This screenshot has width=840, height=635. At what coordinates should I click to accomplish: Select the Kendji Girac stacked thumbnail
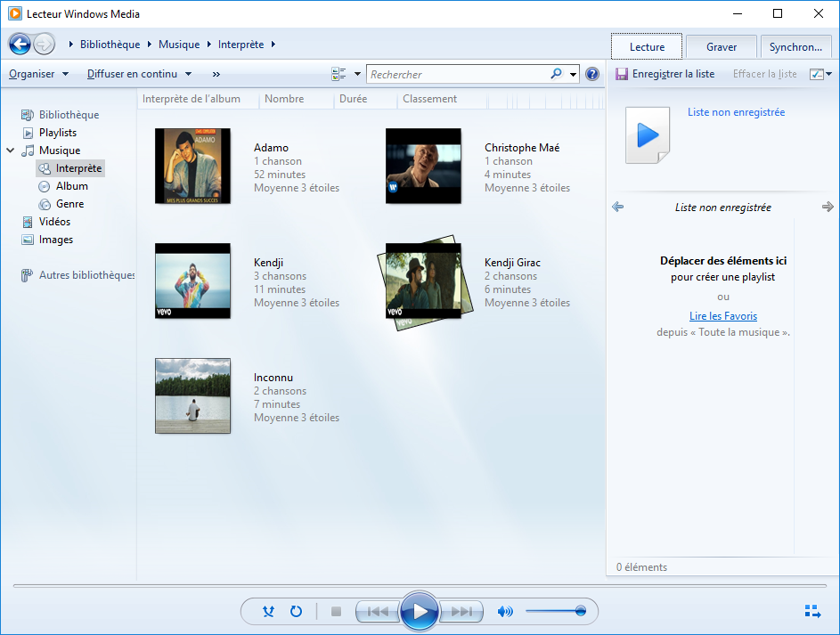click(425, 282)
